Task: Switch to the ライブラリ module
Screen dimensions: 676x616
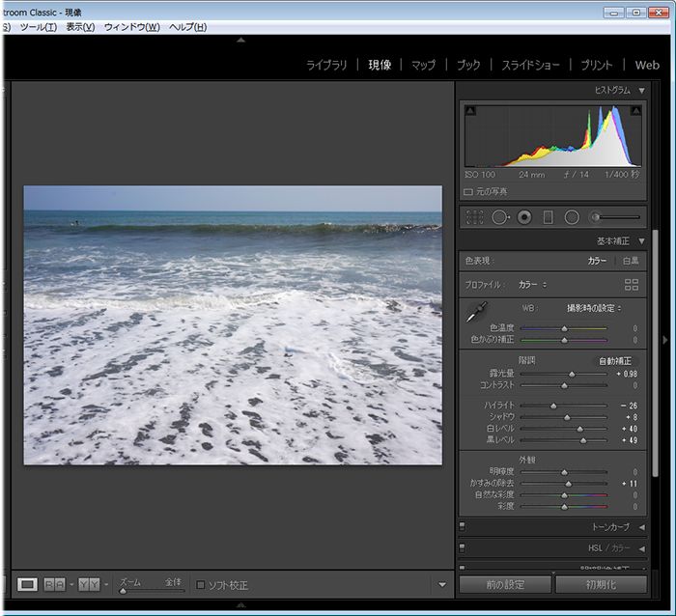Action: coord(326,66)
